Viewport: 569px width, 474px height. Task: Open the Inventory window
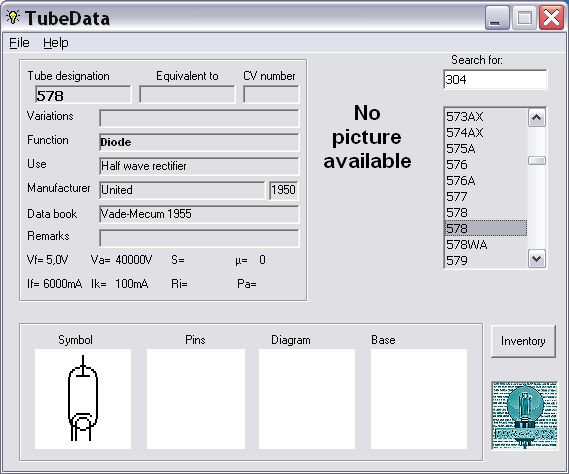point(523,341)
